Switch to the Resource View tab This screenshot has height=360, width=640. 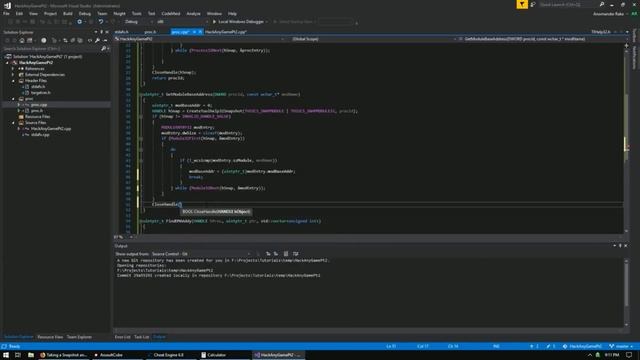coord(50,337)
